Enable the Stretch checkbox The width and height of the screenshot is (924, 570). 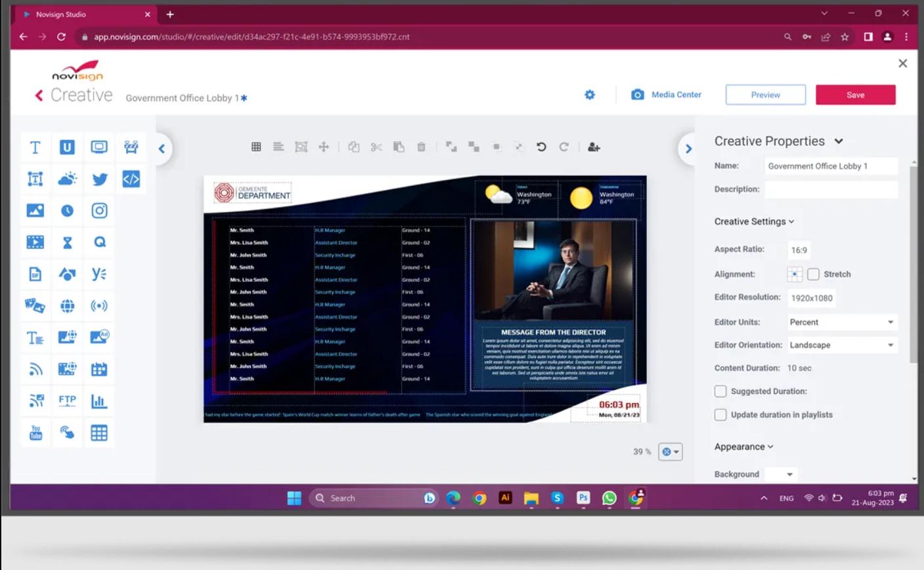(813, 274)
